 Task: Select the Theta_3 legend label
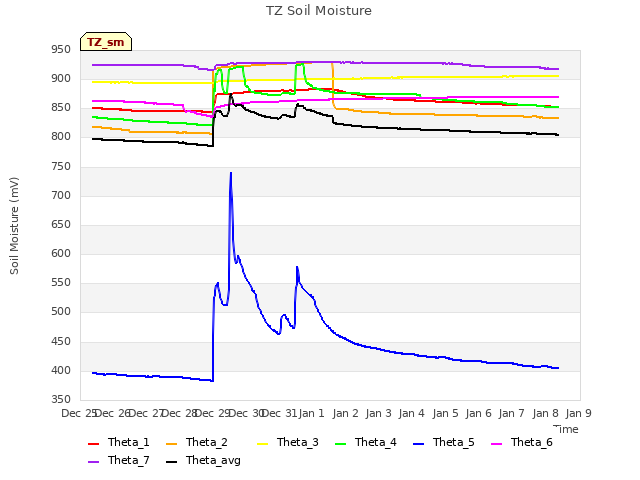point(298,442)
